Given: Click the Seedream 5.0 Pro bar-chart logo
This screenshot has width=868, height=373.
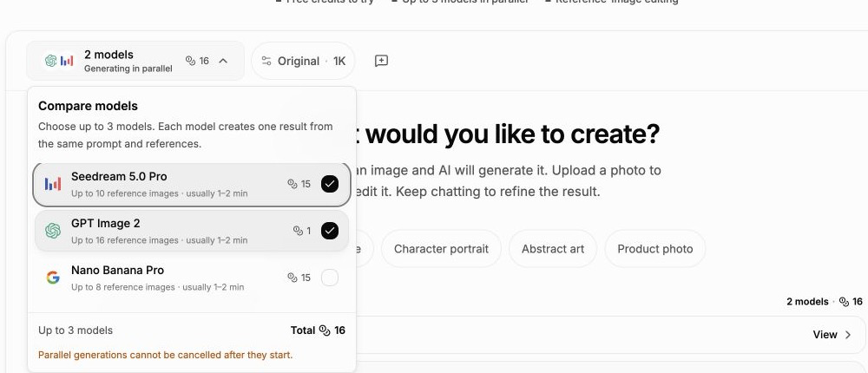Looking at the screenshot, I should click(53, 184).
